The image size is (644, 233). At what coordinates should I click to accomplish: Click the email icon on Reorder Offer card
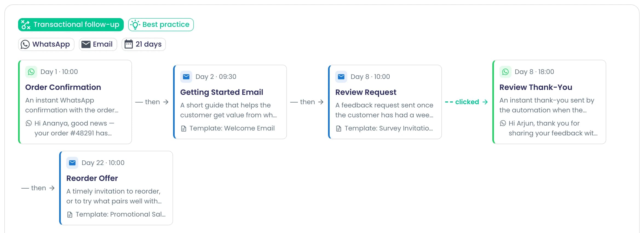72,163
